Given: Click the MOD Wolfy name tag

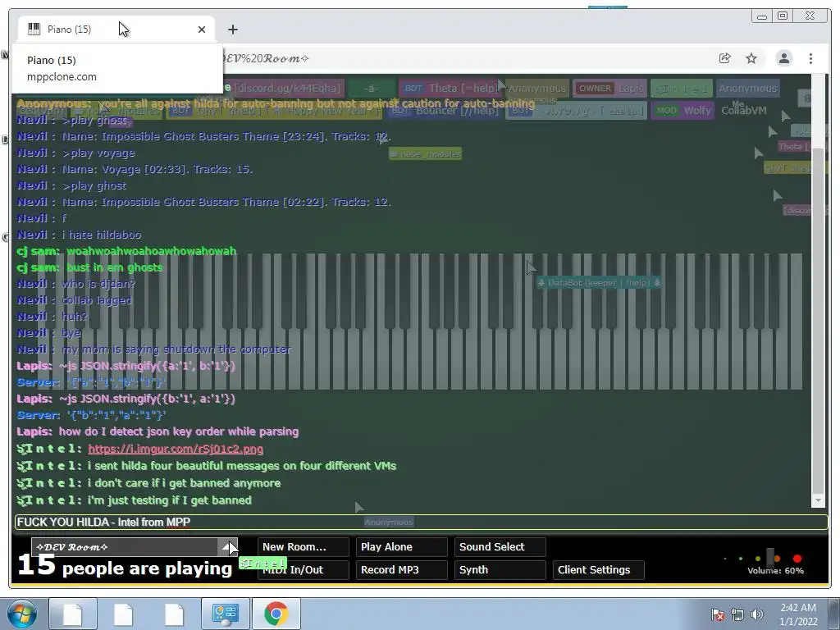Looking at the screenshot, I should [682, 111].
